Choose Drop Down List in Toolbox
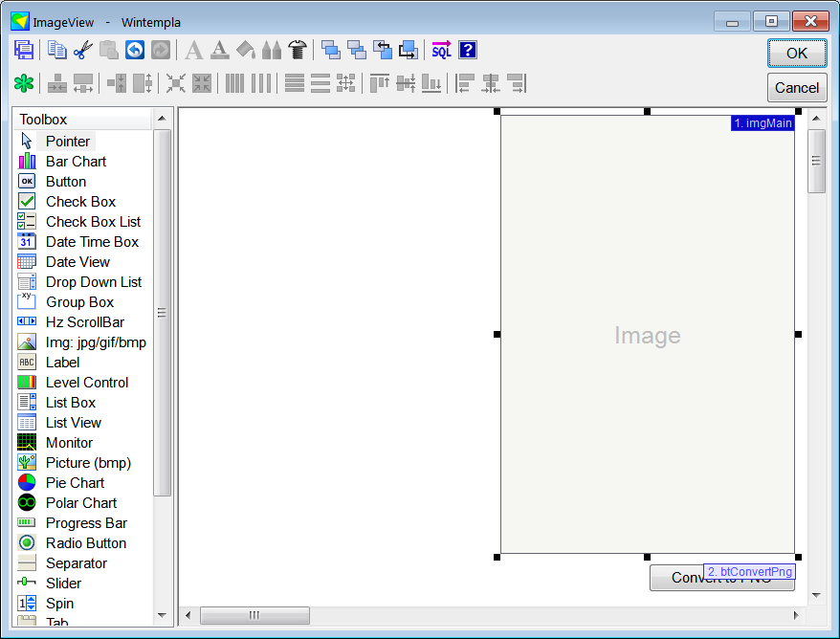The image size is (840, 639). (x=93, y=282)
